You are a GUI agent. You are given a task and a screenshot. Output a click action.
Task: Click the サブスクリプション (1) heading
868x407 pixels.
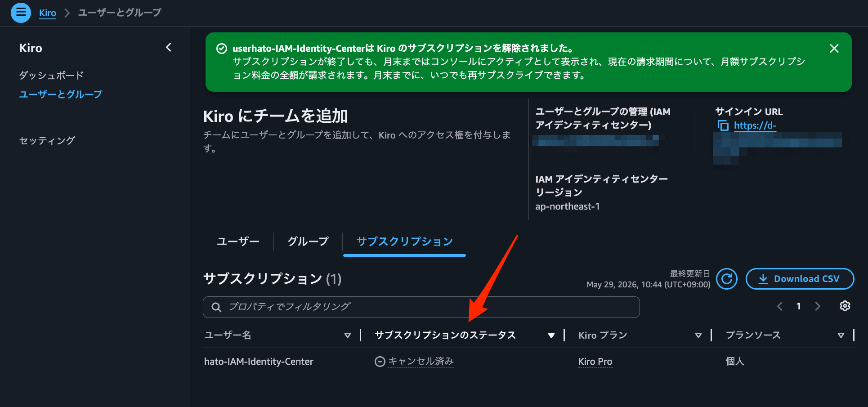click(273, 279)
